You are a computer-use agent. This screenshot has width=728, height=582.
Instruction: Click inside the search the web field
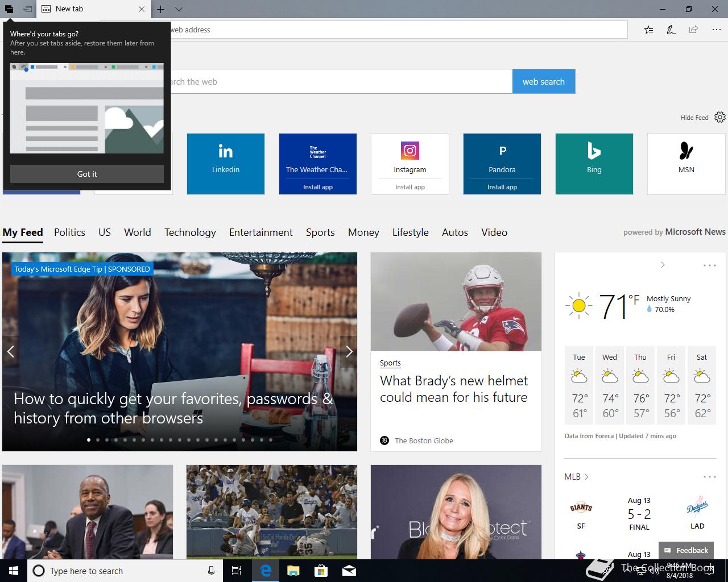coord(341,81)
